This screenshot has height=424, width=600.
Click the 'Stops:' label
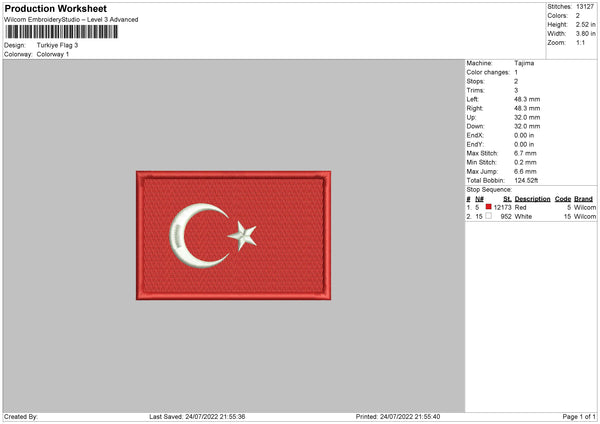[475, 82]
